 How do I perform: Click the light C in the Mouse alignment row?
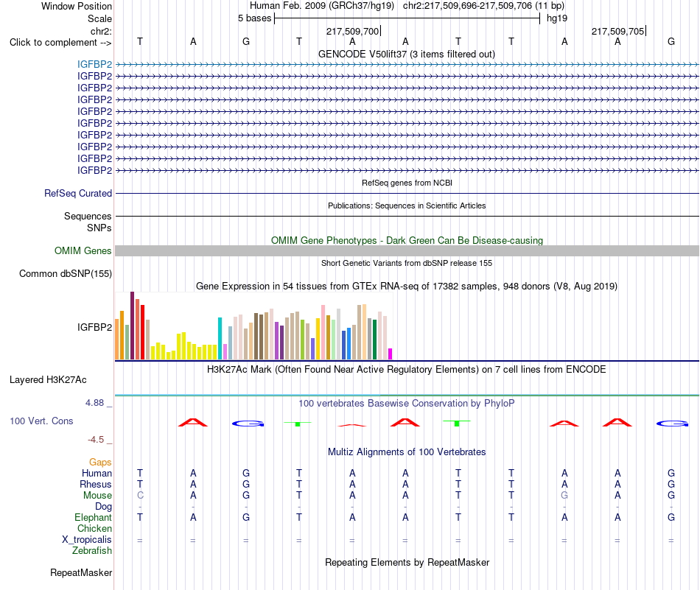pos(140,496)
